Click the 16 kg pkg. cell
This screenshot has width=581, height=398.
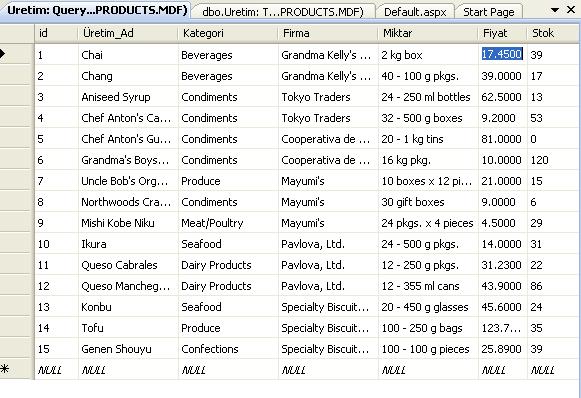tap(428, 160)
